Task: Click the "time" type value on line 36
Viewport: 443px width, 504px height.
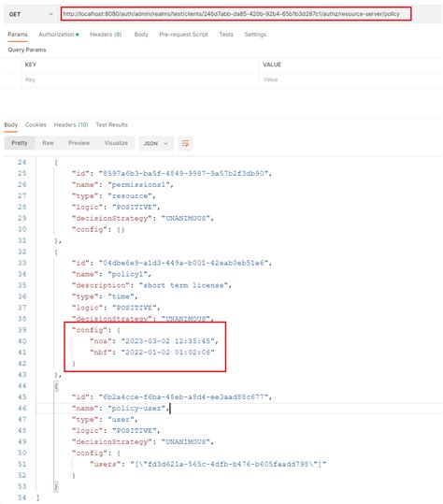Action: point(121,296)
